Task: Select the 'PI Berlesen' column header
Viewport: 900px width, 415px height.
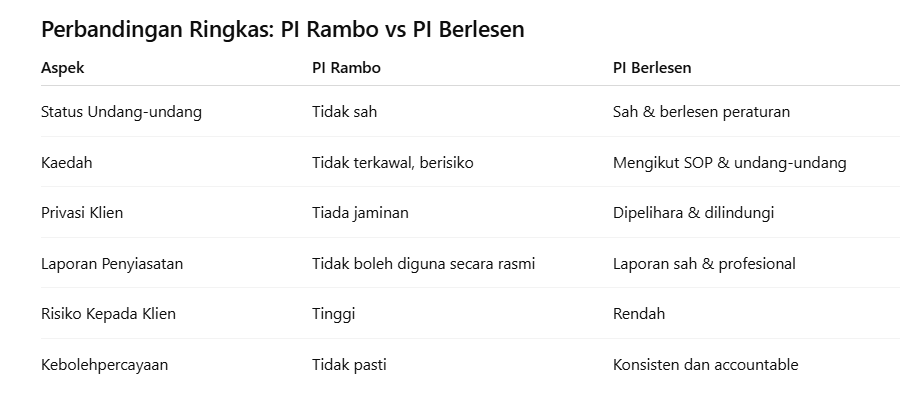Action: pyautogui.click(x=652, y=68)
